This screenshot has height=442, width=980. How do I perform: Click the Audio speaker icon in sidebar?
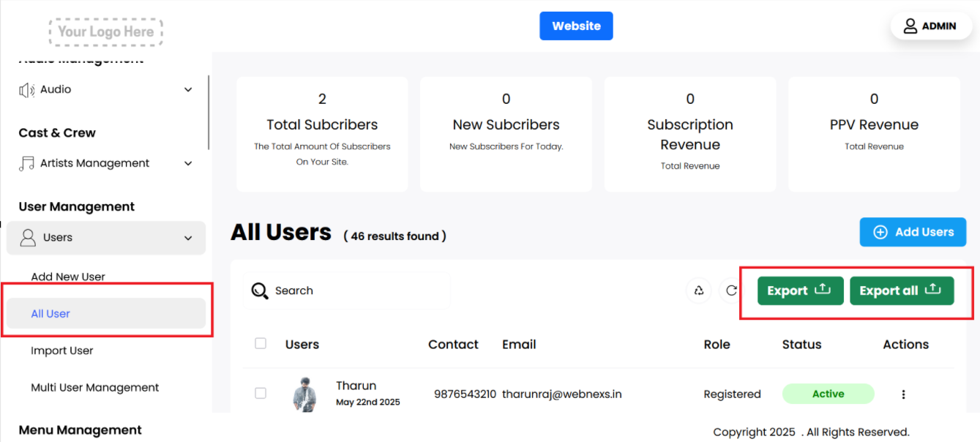click(27, 90)
